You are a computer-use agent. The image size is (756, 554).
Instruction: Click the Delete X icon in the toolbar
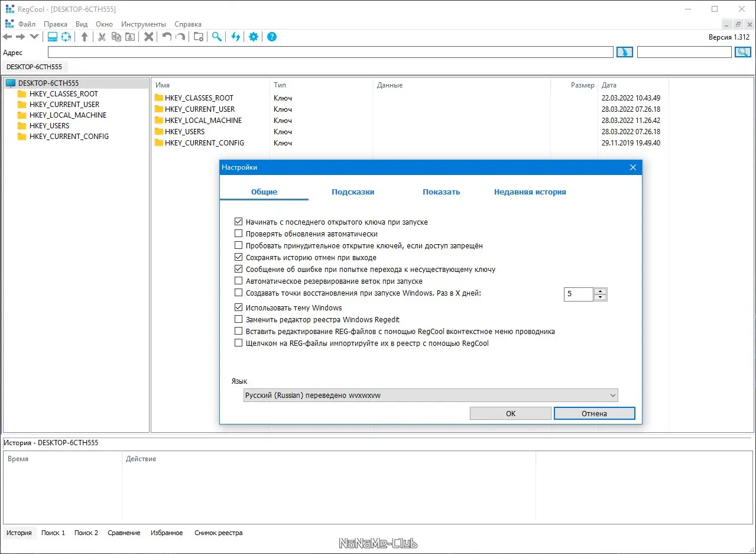coord(149,37)
